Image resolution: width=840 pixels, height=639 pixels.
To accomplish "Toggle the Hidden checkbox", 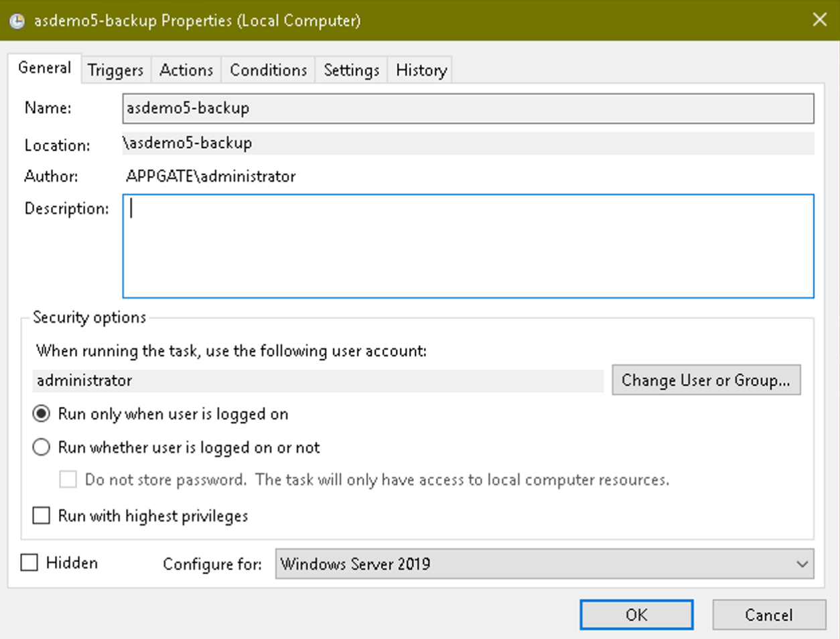I will point(28,563).
